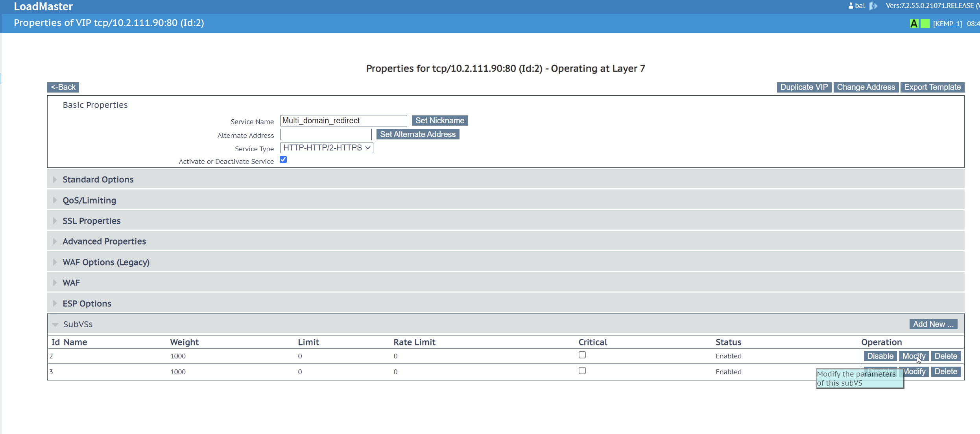Delete SubVS 3
The height and width of the screenshot is (434, 980).
(x=946, y=371)
